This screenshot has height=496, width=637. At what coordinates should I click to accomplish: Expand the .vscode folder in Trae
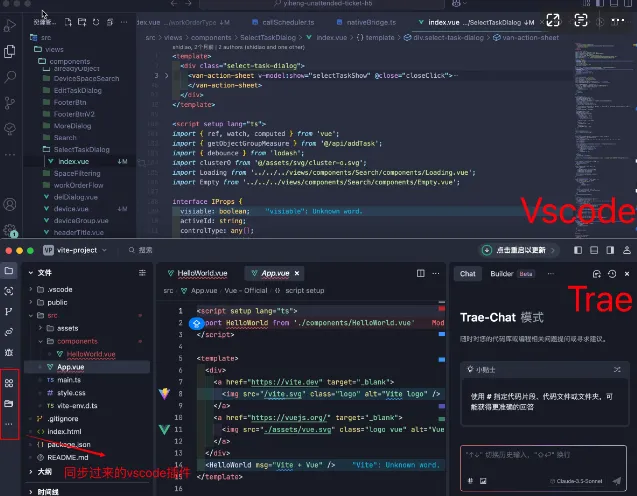tap(30, 289)
